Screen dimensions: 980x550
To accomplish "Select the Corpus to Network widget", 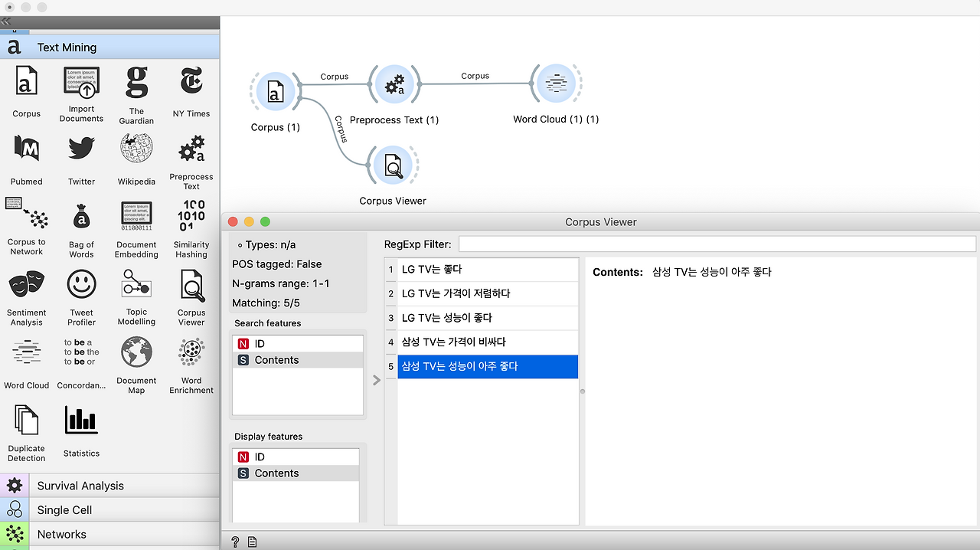I will (26, 226).
